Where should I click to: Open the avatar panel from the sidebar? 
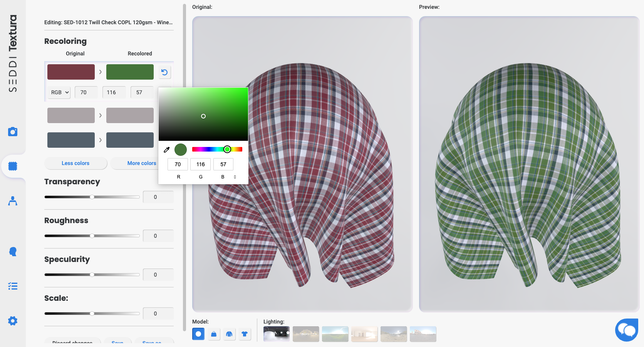tap(13, 201)
